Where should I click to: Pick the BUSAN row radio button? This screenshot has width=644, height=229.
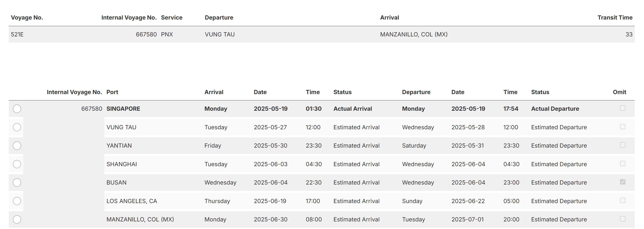tap(17, 183)
